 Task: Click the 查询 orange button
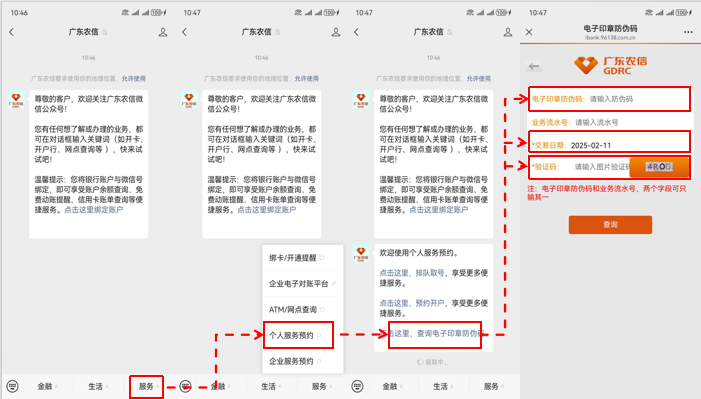610,225
